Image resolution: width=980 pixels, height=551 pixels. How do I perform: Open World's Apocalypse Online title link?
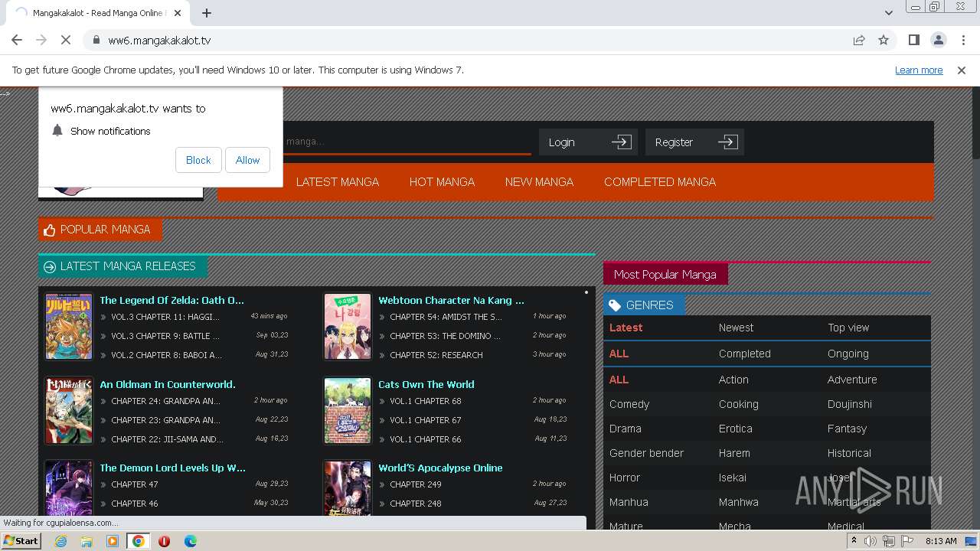pos(440,468)
